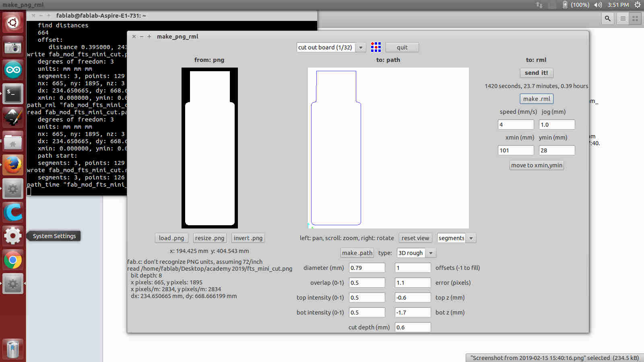The width and height of the screenshot is (644, 362).
Task: Open the blue C application dock icon
Action: pos(13,212)
